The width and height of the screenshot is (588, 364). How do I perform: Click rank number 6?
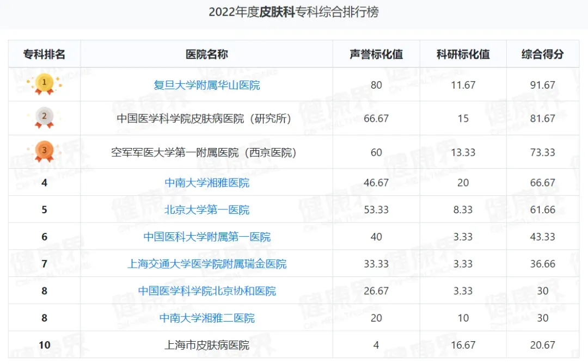[44, 237]
